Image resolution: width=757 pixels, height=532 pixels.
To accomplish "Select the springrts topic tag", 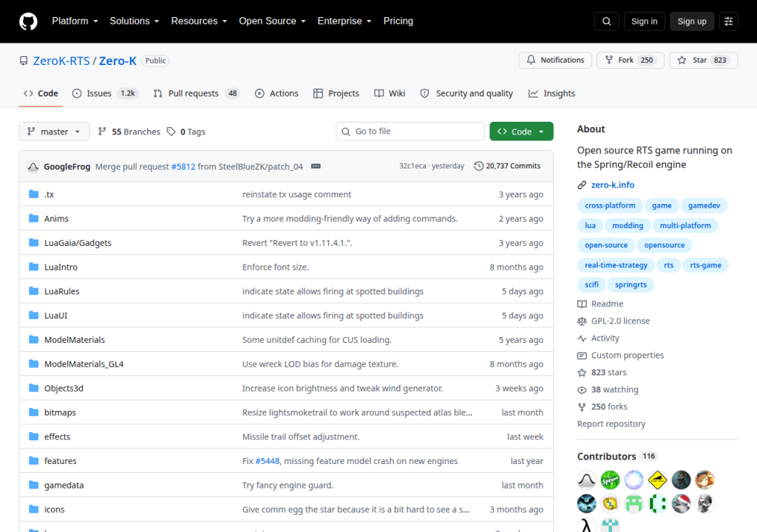I will point(631,284).
